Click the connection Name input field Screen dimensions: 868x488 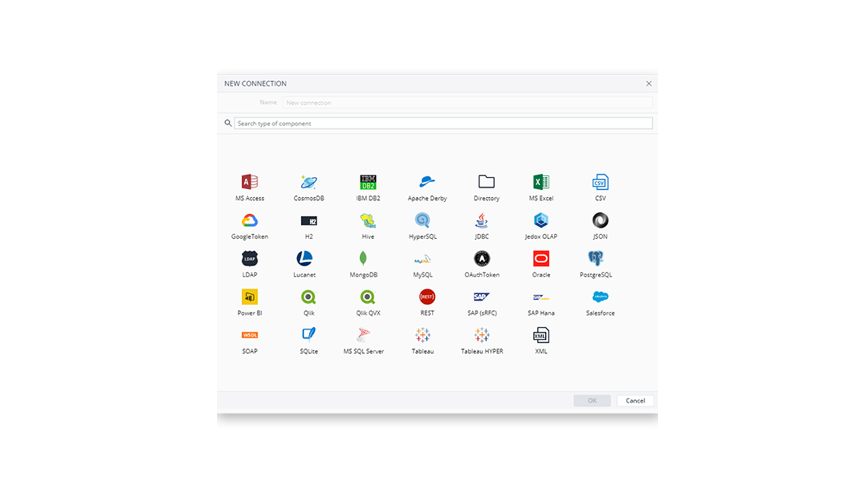pos(468,102)
